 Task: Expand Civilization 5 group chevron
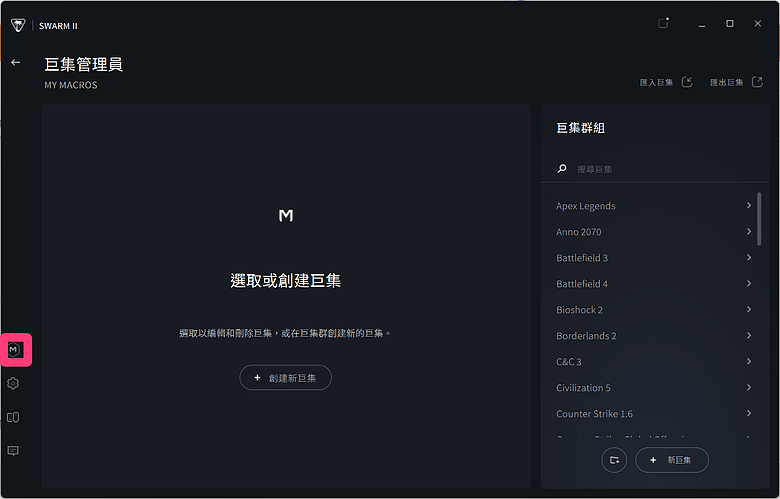pos(749,387)
